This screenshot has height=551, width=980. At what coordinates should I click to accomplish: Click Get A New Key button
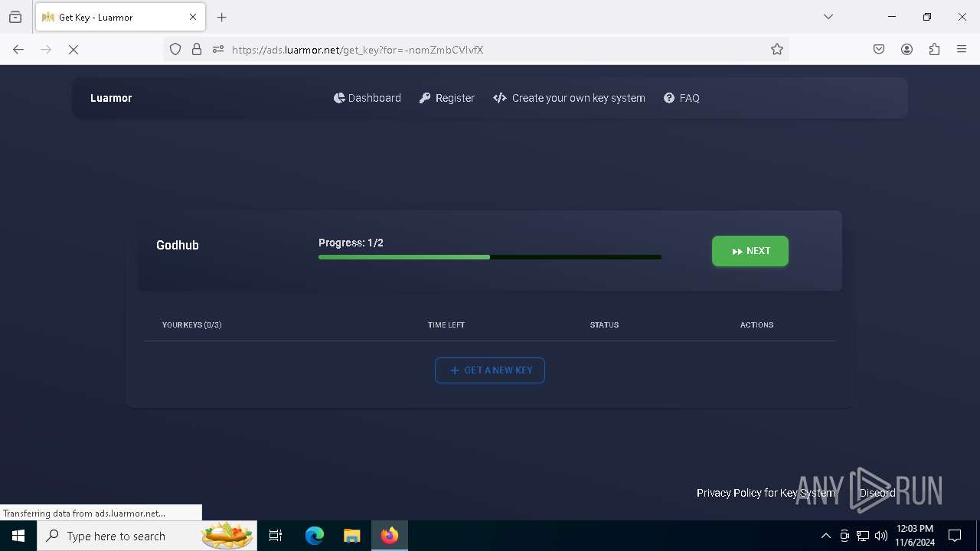(490, 370)
